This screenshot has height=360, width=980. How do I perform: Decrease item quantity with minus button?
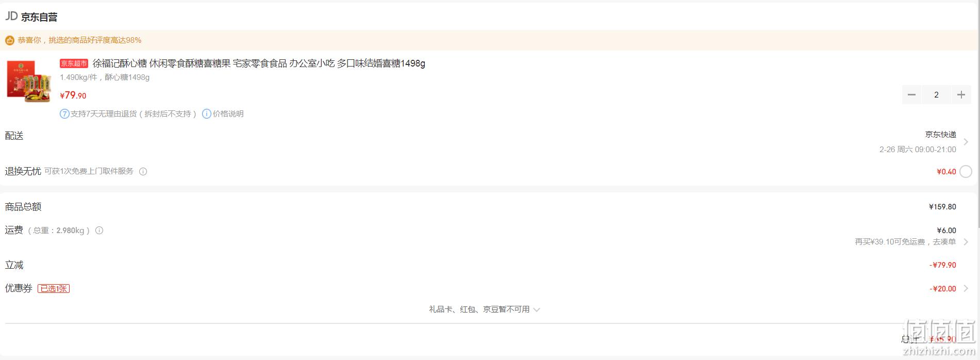coord(911,95)
